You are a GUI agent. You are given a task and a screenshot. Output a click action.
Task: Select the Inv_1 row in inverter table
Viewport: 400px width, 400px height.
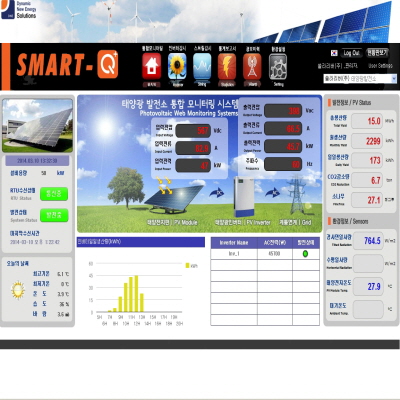pos(265,254)
